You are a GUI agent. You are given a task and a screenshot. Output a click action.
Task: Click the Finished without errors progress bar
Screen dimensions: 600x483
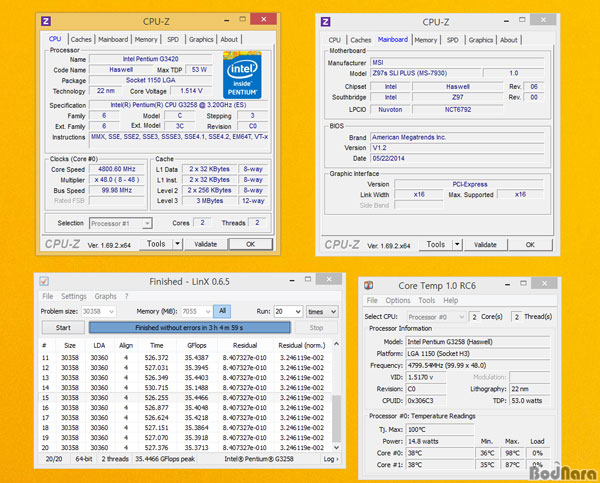[189, 328]
